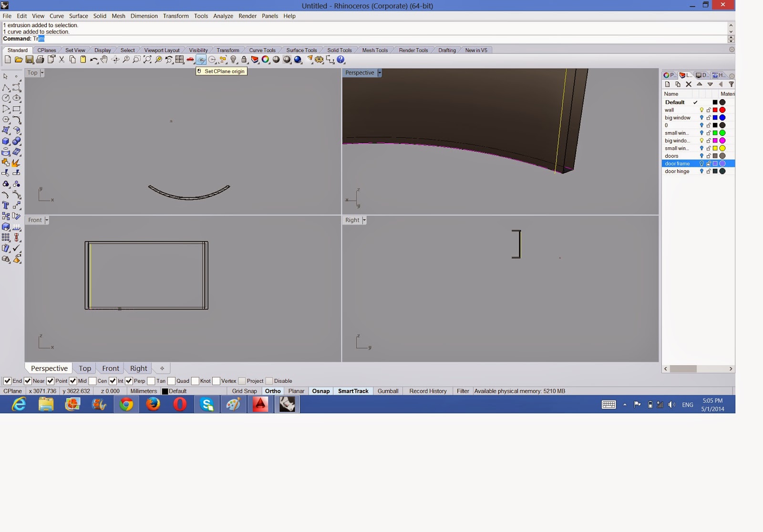763x532 pixels.
Task: Select the Polyline tool in left sidebar
Action: (6, 87)
